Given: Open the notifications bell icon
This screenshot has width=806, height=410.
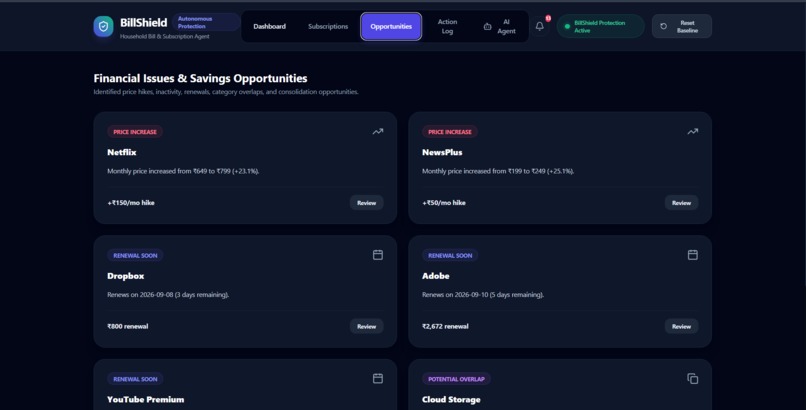Looking at the screenshot, I should 539,26.
